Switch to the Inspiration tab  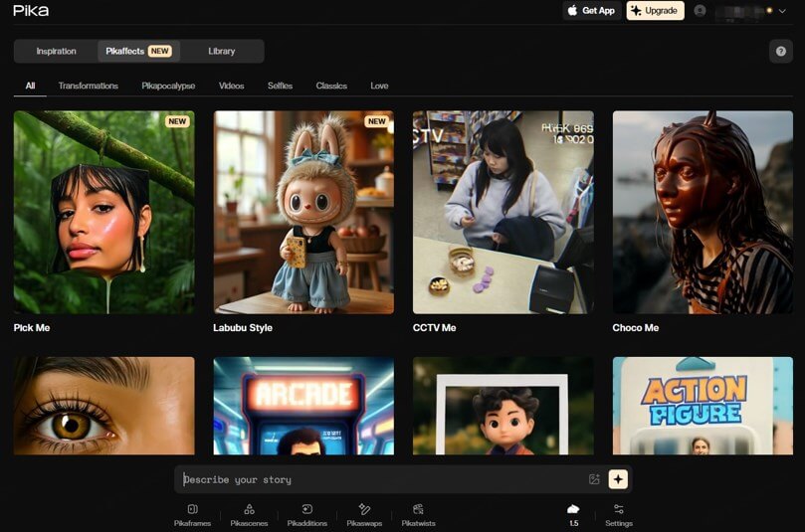56,51
